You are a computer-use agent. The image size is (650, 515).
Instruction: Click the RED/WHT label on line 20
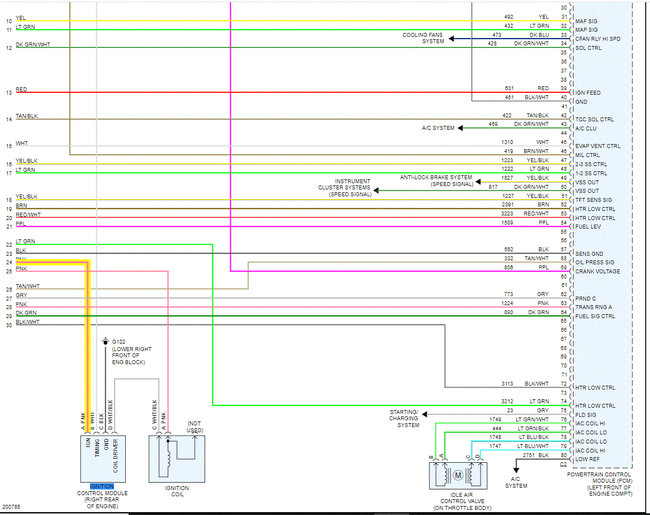coord(28,214)
